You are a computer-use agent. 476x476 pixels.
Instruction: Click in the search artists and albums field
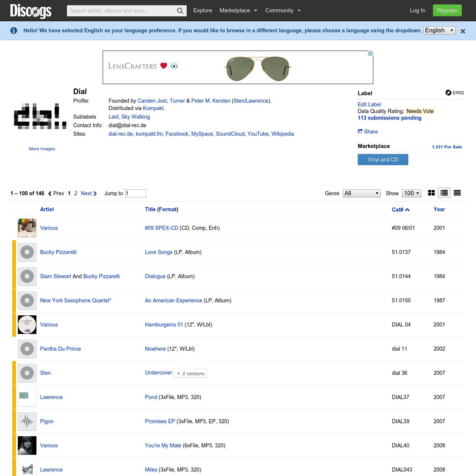click(x=121, y=11)
